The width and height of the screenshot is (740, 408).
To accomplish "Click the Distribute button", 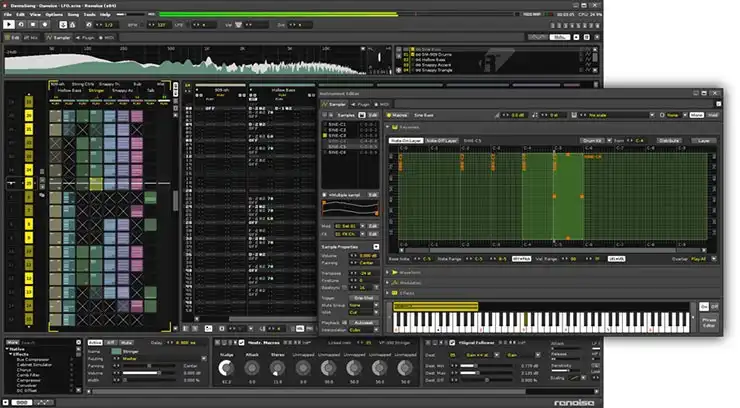I will (669, 141).
